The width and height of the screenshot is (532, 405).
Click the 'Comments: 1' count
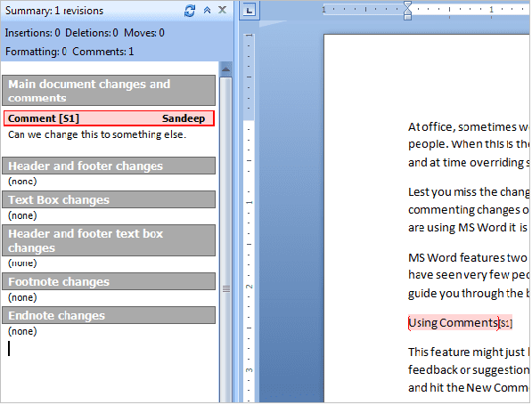click(x=103, y=52)
